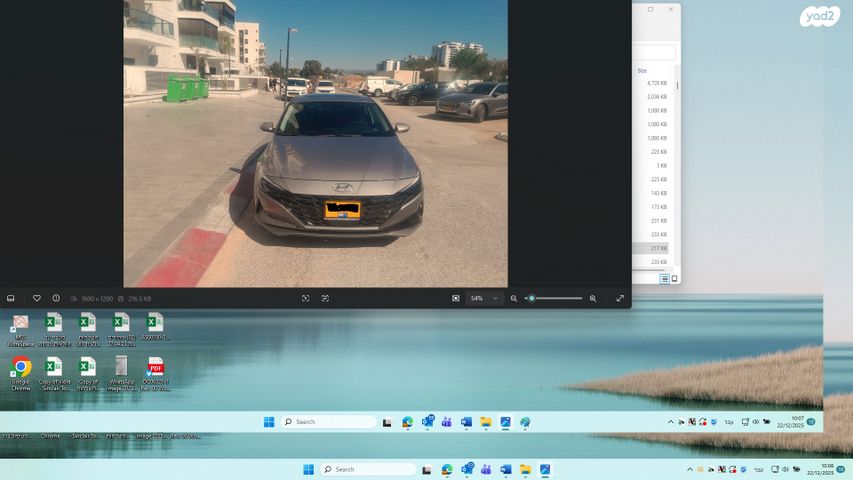Open Photos app on the taskbar showing 10:06
Image resolution: width=853 pixels, height=480 pixels.
pos(545,470)
